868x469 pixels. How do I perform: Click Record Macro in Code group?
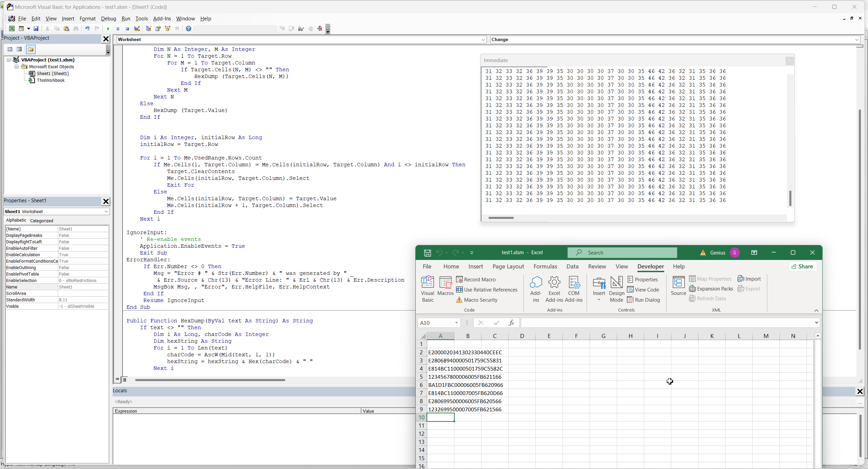click(x=479, y=279)
